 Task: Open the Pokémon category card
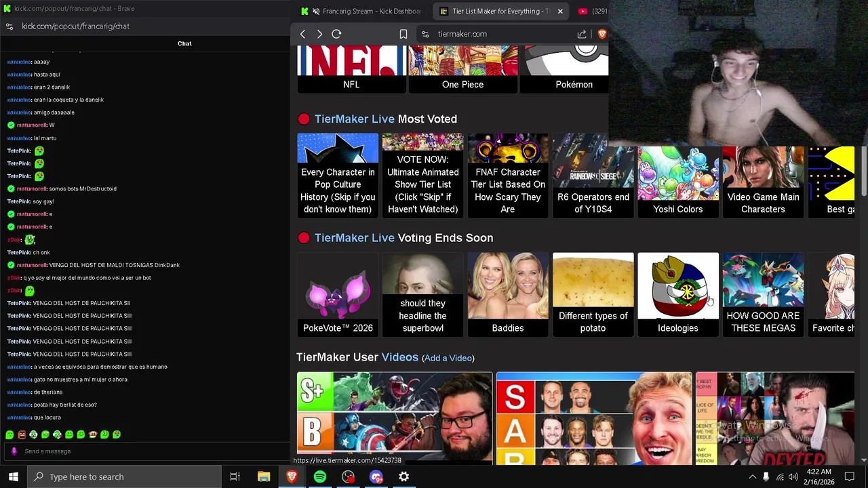tap(564, 70)
